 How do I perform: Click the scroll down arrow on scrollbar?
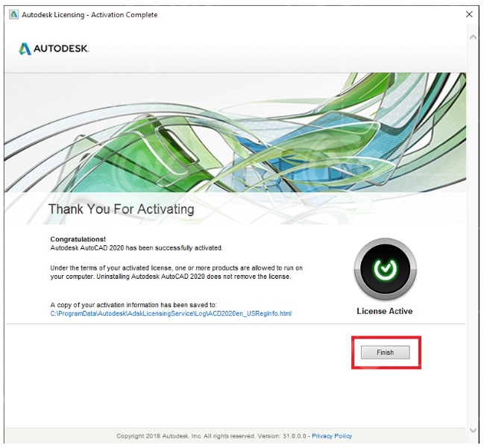(x=473, y=430)
